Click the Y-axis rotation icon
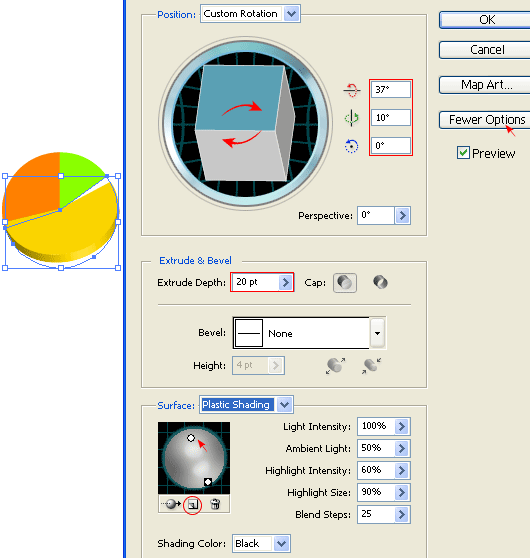 pyautogui.click(x=352, y=118)
